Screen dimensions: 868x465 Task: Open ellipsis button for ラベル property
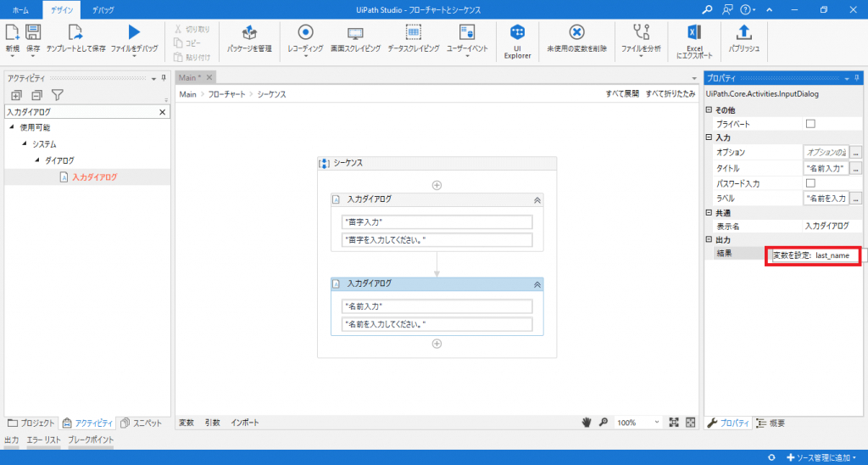(856, 198)
